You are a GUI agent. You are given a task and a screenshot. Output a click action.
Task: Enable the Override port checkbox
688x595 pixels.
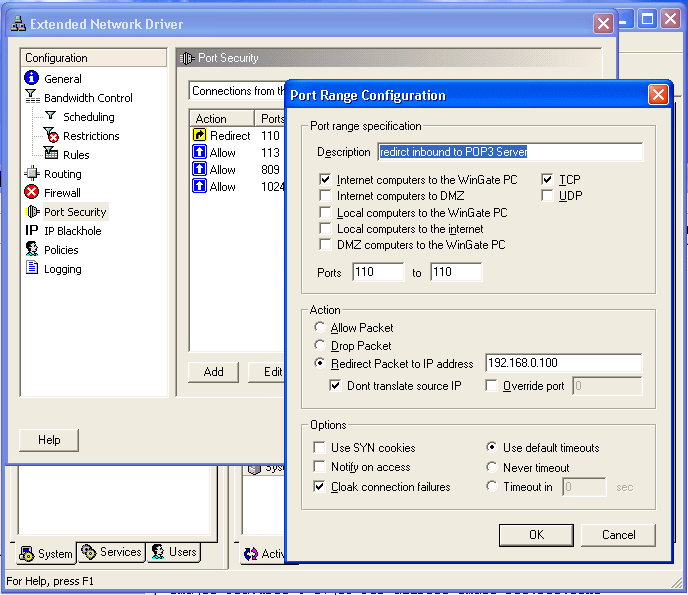[491, 386]
